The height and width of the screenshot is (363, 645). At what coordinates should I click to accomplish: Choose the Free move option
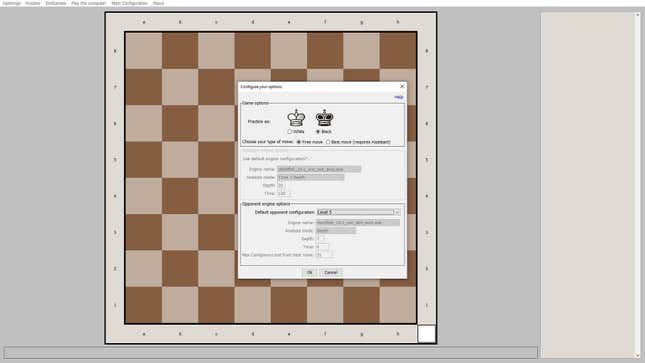tap(299, 142)
